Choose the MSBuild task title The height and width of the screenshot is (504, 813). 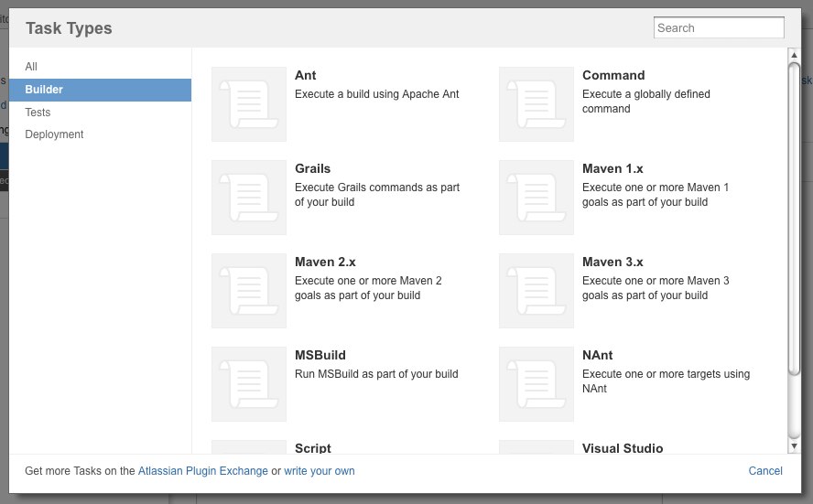[x=320, y=355]
